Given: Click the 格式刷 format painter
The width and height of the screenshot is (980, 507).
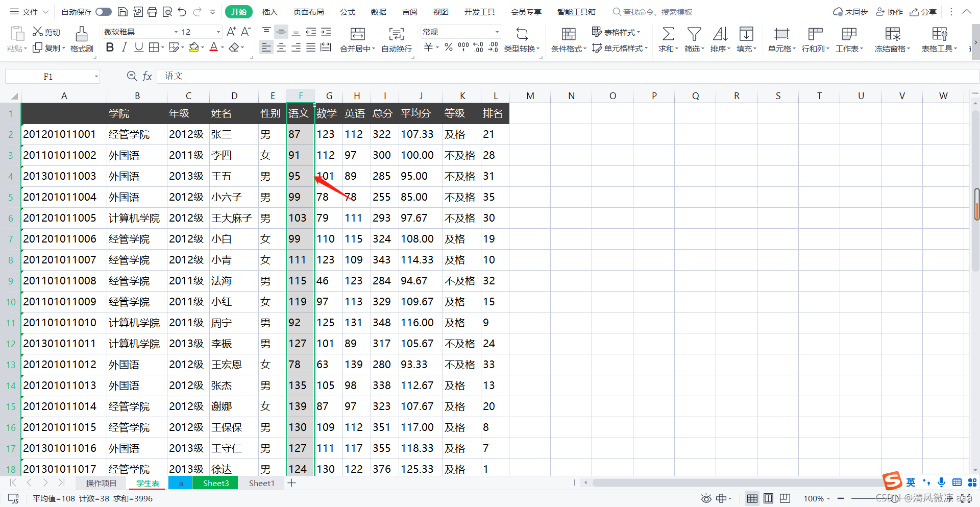Looking at the screenshot, I should coord(82,40).
